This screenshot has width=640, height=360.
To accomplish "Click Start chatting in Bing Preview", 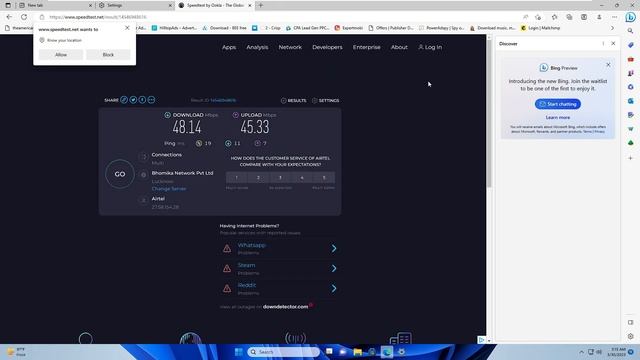I will [558, 104].
